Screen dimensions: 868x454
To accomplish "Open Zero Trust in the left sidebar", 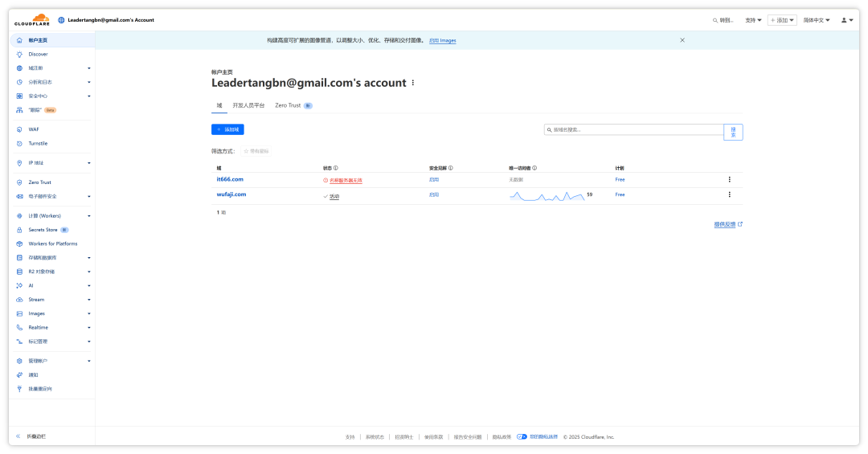I will point(39,182).
